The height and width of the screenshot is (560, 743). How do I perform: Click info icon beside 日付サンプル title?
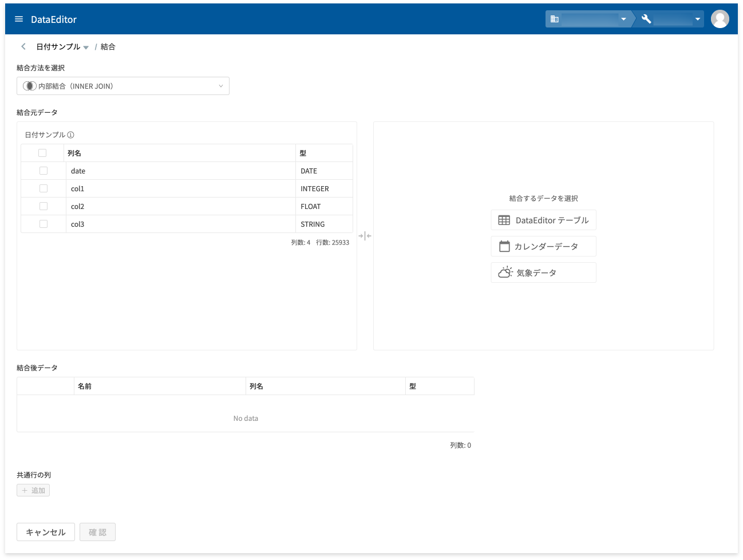pos(71,135)
